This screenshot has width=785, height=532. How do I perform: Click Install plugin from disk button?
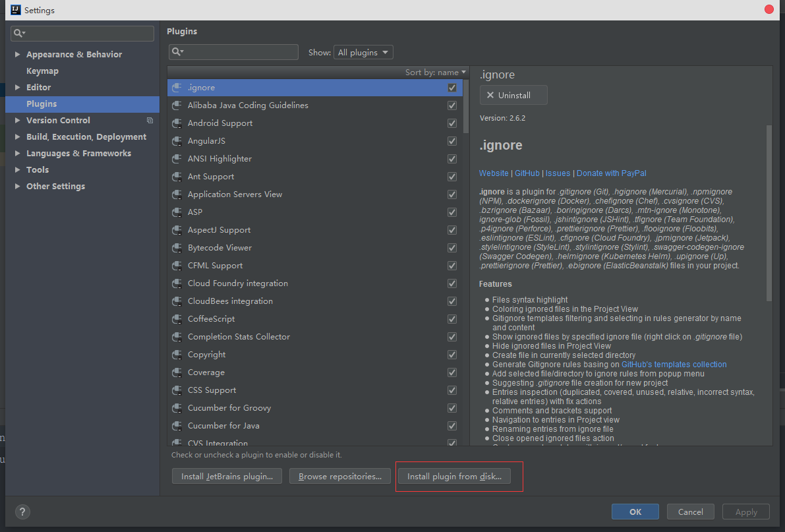click(454, 477)
